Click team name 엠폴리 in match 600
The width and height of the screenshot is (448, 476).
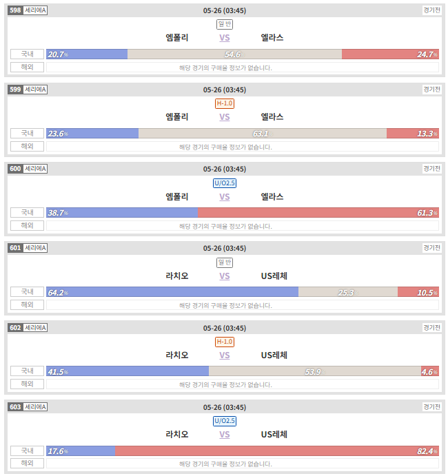[x=177, y=197]
